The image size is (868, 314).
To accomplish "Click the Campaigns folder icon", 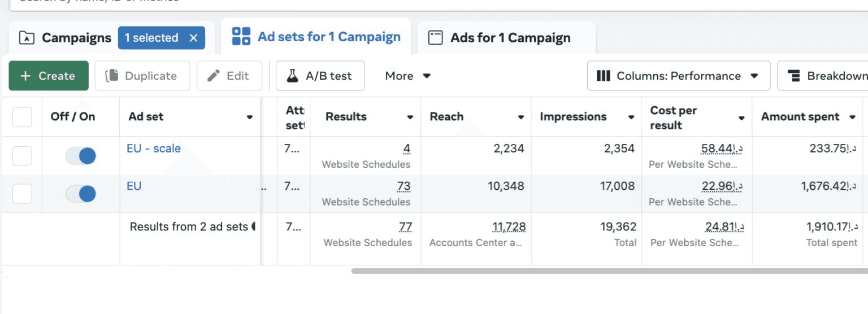I will pyautogui.click(x=27, y=38).
